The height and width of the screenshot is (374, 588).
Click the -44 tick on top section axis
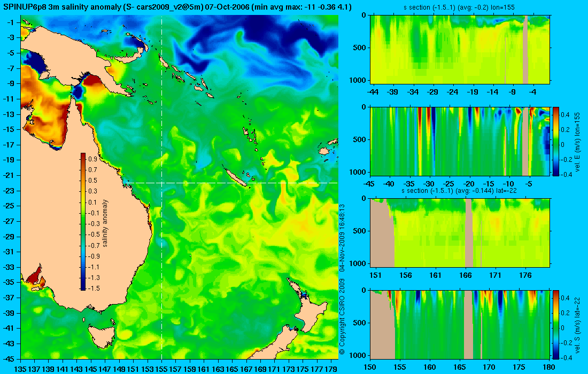[373, 92]
